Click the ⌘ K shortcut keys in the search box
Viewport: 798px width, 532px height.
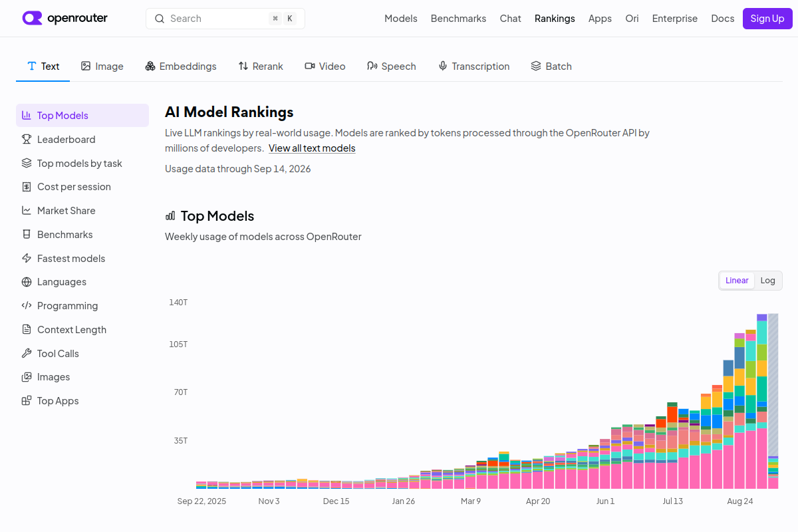(282, 19)
